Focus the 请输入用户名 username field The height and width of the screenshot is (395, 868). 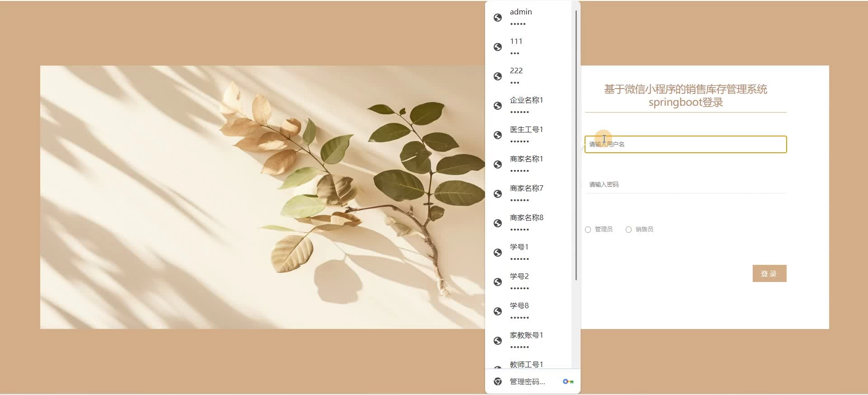pos(685,145)
